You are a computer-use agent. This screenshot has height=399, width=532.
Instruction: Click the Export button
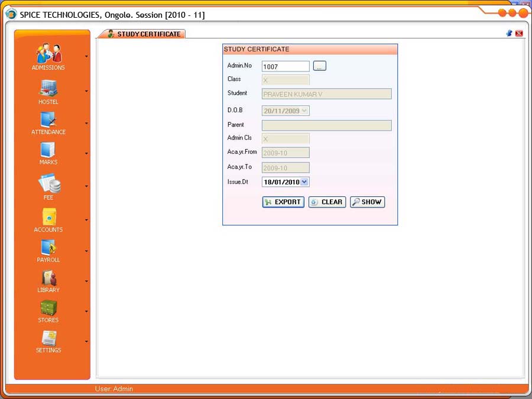coord(283,202)
